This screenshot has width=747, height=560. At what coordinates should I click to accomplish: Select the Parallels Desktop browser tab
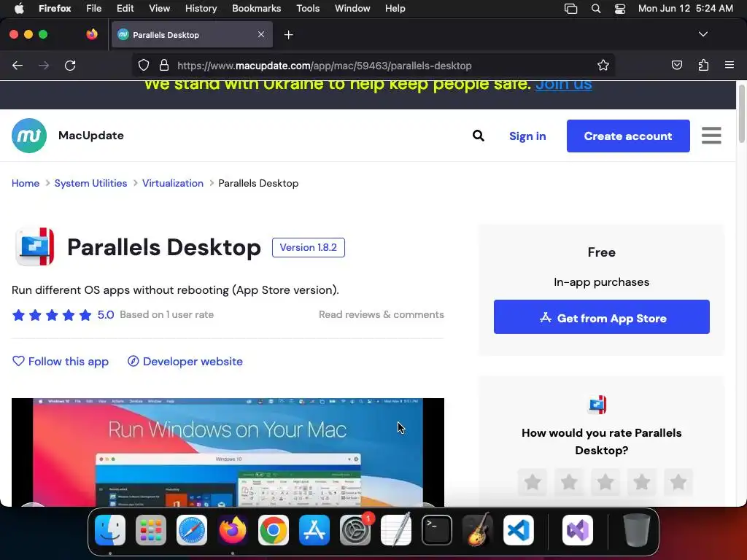point(192,34)
